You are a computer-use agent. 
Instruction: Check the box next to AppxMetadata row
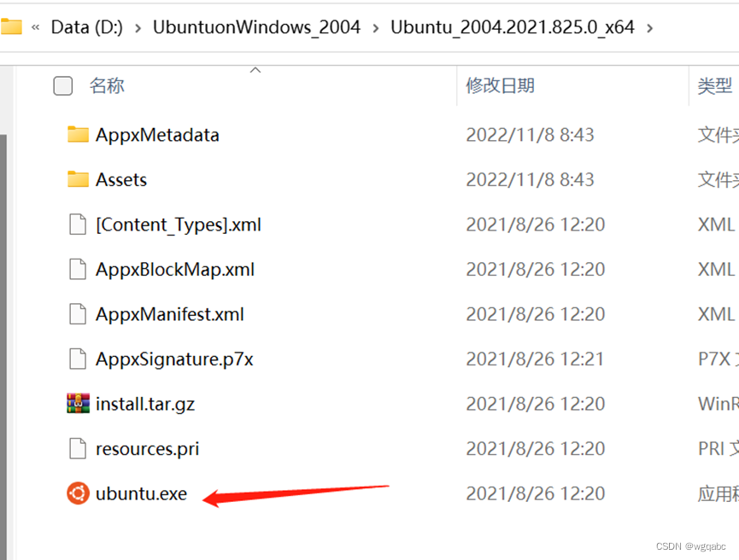62,135
